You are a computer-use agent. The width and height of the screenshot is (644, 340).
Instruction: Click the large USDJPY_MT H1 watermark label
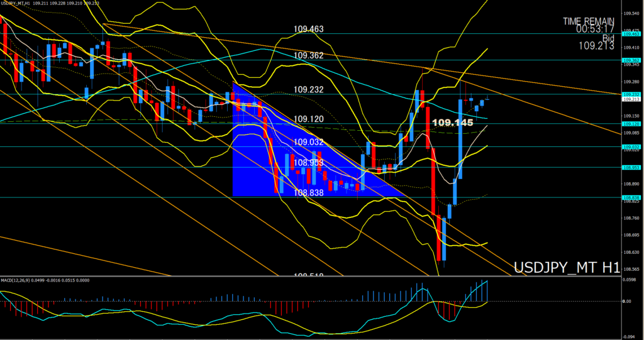click(567, 268)
